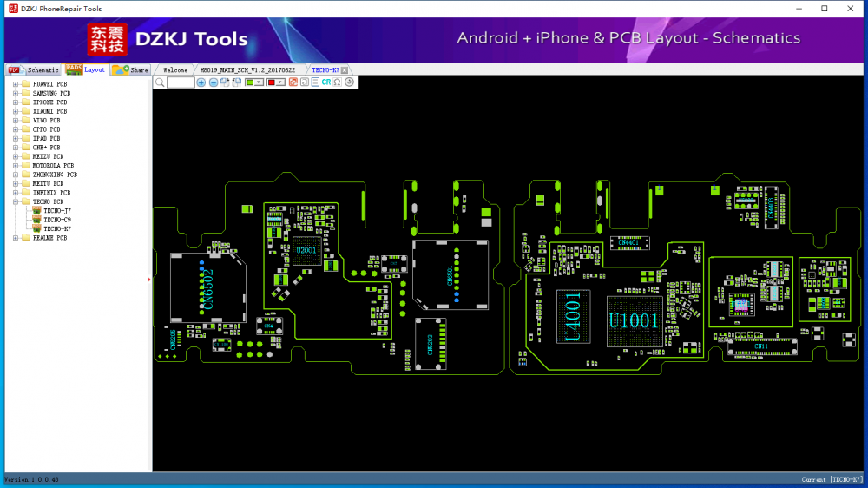Select the MEITU PCB folder

coord(48,184)
